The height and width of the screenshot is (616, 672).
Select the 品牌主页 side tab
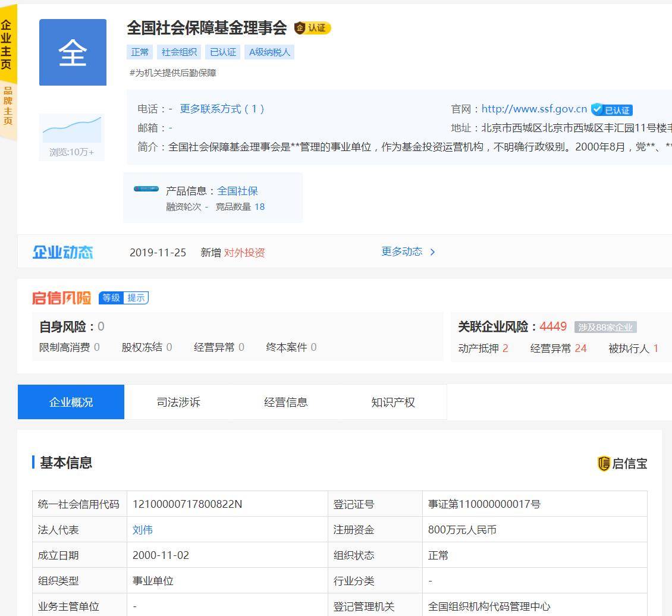click(x=8, y=106)
